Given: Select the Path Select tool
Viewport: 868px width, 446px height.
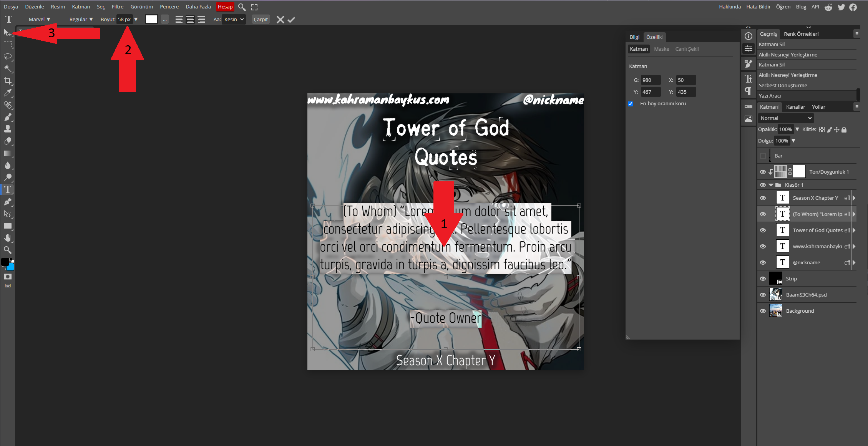Looking at the screenshot, I should click(x=8, y=214).
